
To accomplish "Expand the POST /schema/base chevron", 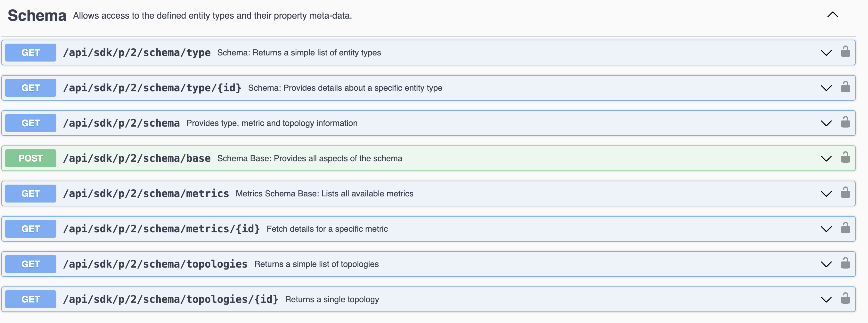I will [x=826, y=159].
